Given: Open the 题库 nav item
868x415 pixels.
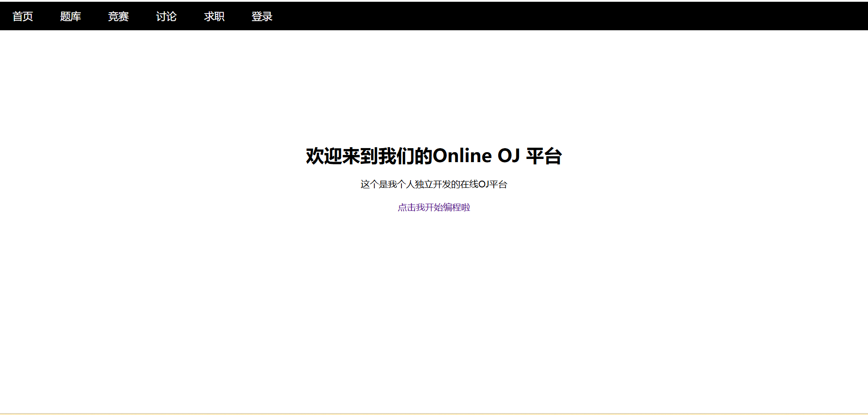Looking at the screenshot, I should pos(71,17).
